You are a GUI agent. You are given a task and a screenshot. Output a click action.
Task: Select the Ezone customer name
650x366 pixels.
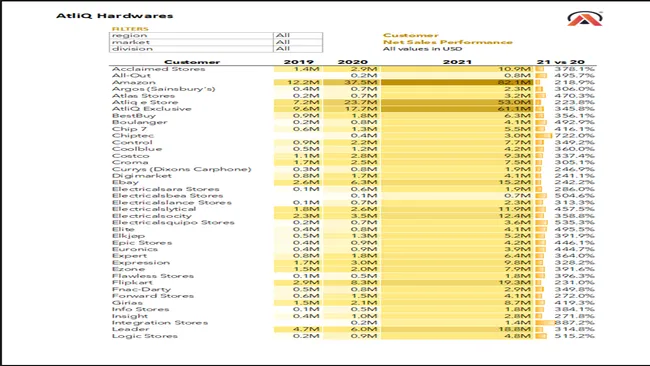click(129, 269)
